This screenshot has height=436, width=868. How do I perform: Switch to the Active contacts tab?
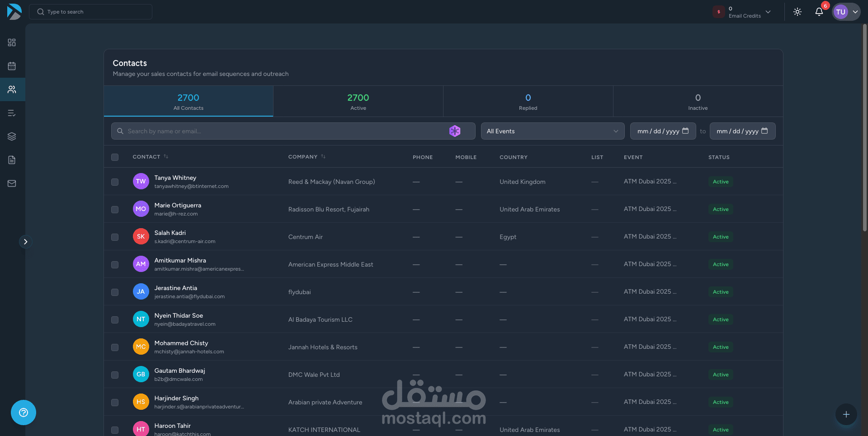click(x=358, y=102)
